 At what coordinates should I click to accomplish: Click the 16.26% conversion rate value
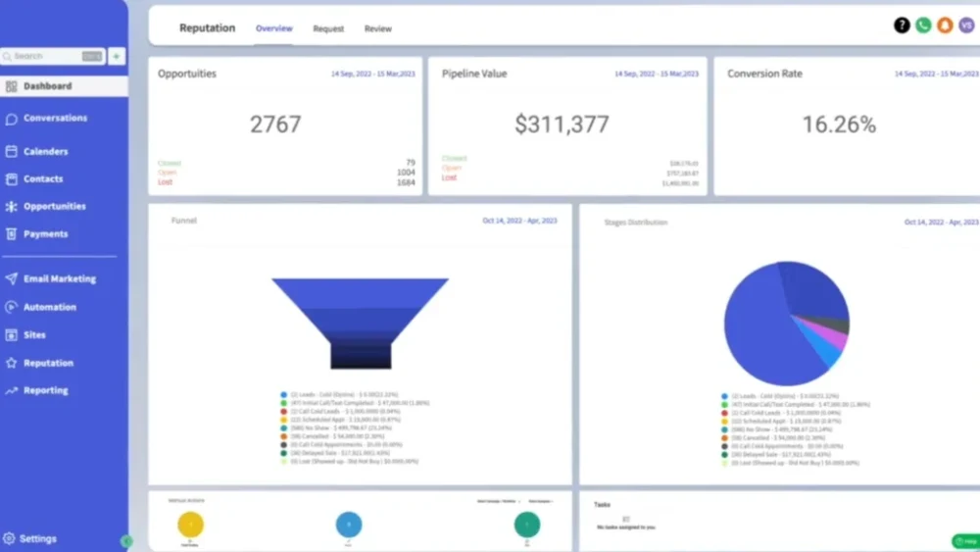tap(839, 125)
